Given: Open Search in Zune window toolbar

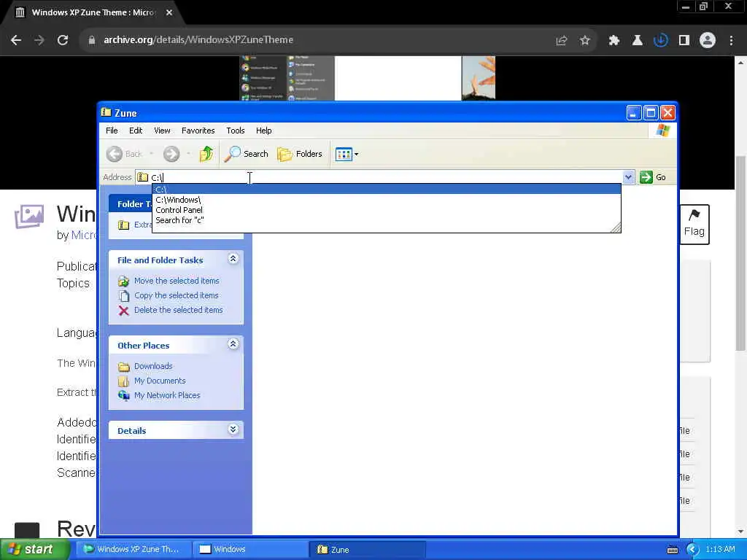Looking at the screenshot, I should tap(247, 154).
